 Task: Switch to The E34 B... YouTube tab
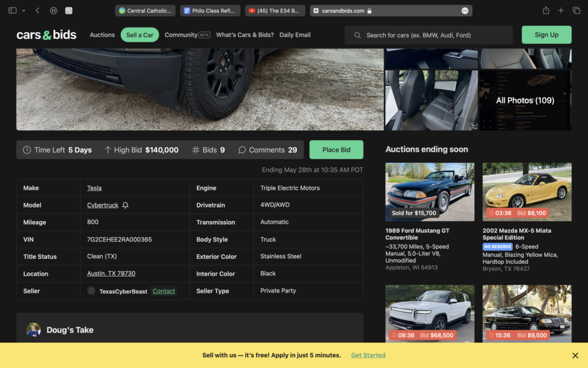pyautogui.click(x=274, y=10)
